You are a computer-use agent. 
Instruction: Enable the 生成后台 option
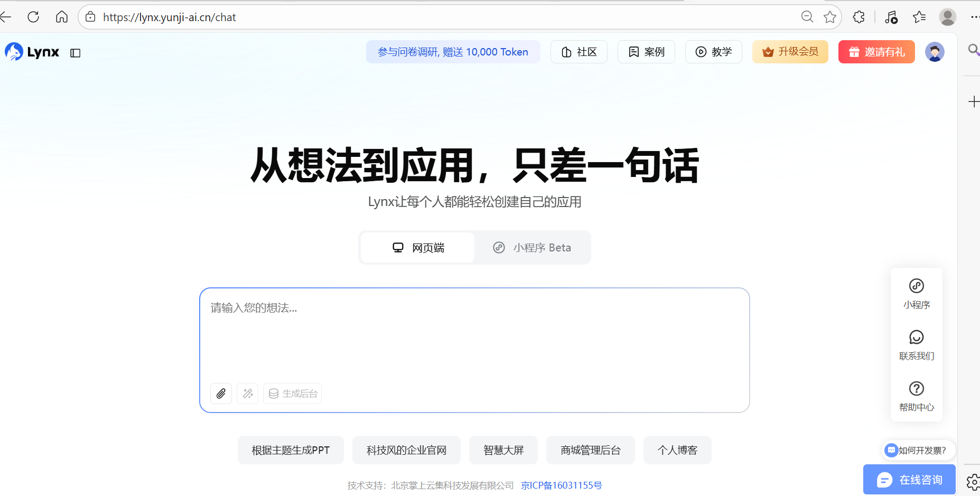coord(292,393)
